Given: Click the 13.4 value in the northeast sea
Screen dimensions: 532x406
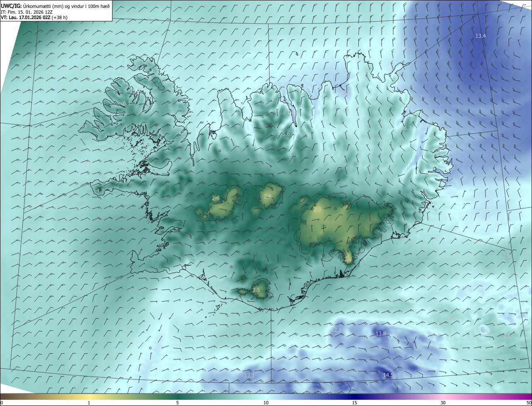Looking at the screenshot, I should (x=480, y=36).
